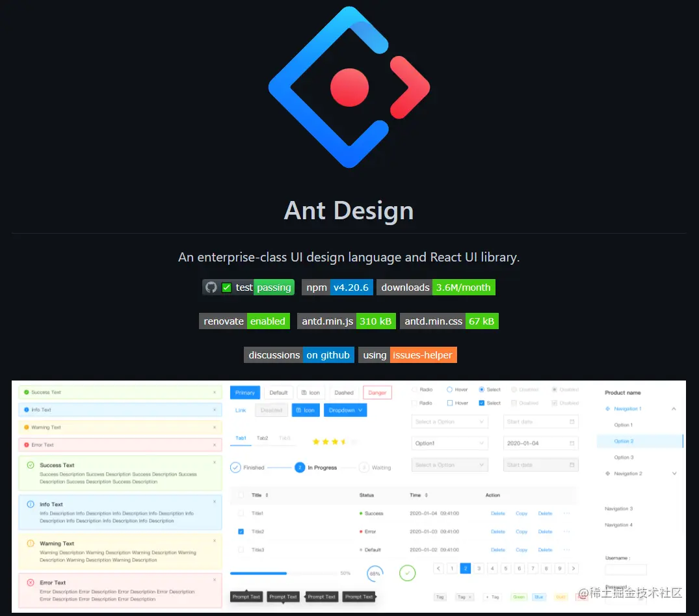
Task: Select Option 2 in the side menu
Action: pos(640,441)
